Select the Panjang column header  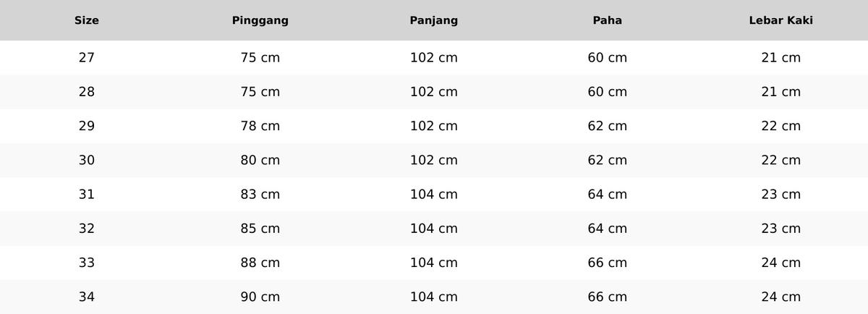coord(434,20)
